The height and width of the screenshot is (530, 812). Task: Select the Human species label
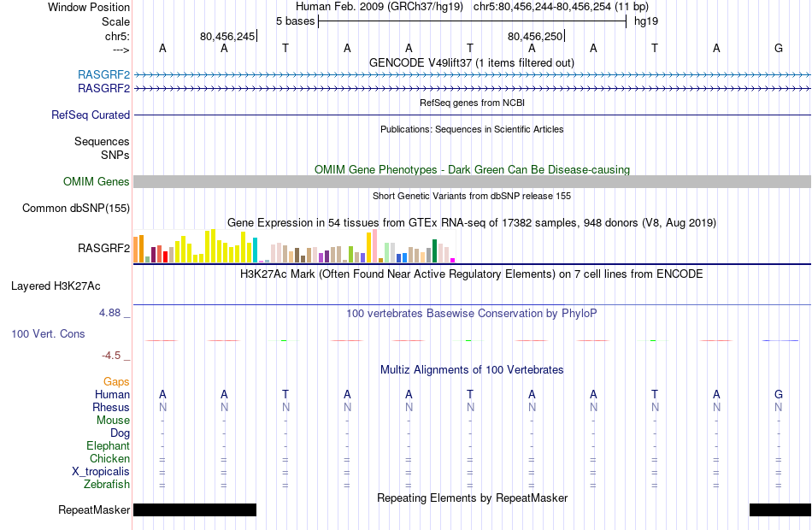click(x=112, y=395)
